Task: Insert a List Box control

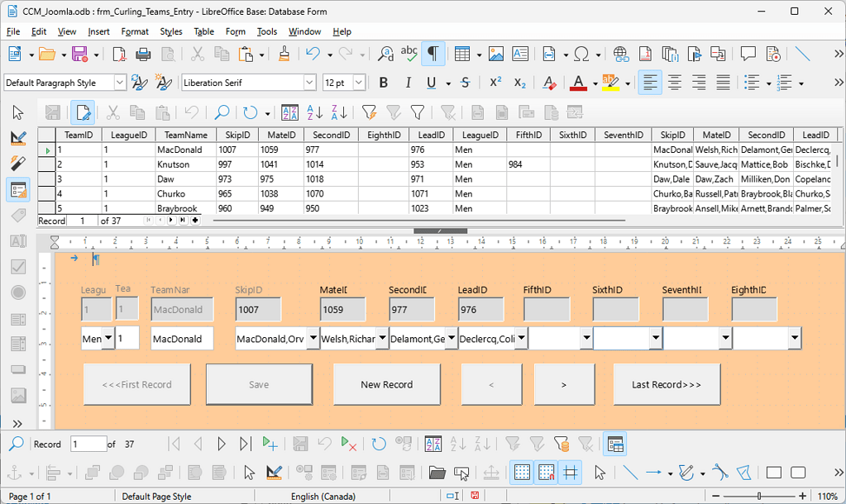Action: [18, 319]
